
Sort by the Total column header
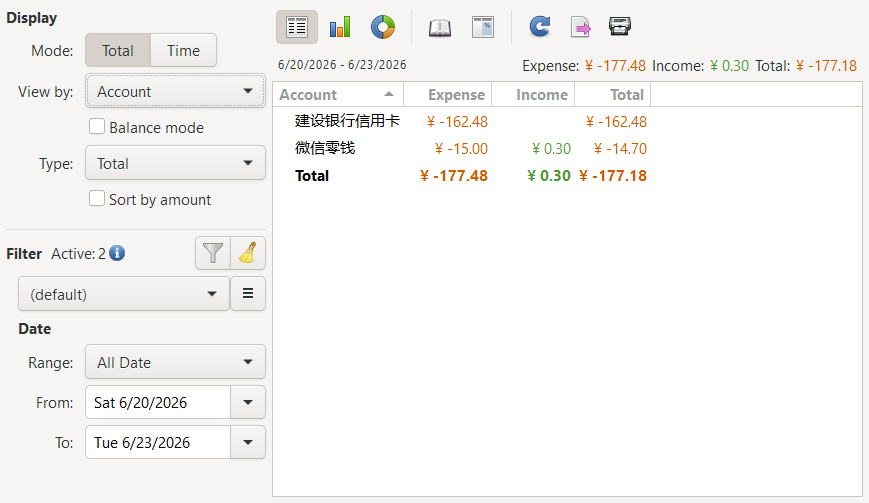[612, 95]
